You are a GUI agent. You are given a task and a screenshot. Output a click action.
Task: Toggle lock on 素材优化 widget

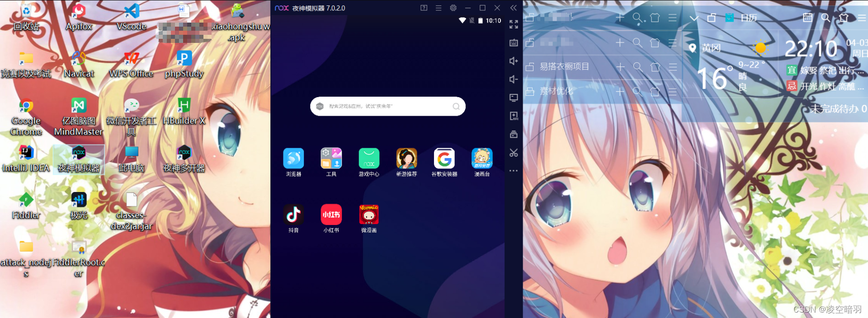click(530, 91)
